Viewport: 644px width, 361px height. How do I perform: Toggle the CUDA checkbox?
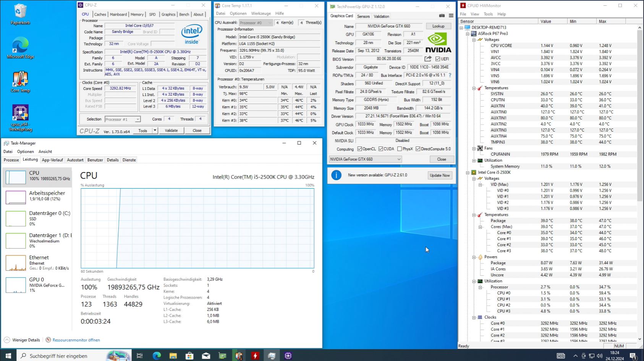coord(381,149)
